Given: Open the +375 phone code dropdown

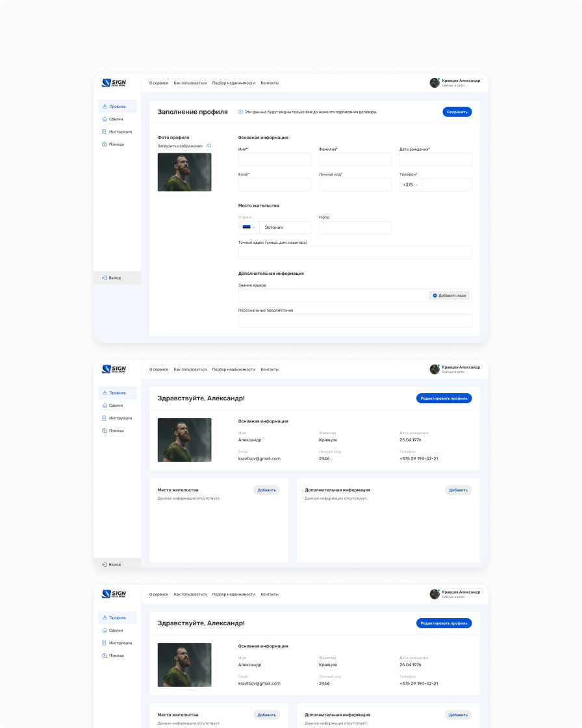Looking at the screenshot, I should [411, 185].
